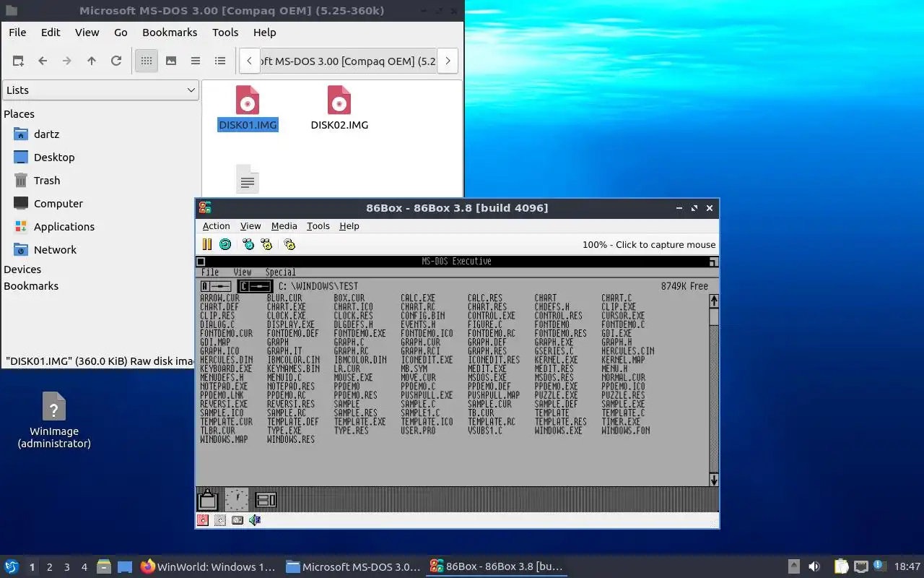This screenshot has height=578, width=924.
Task: Click the volume icon in system tray
Action: tap(814, 566)
